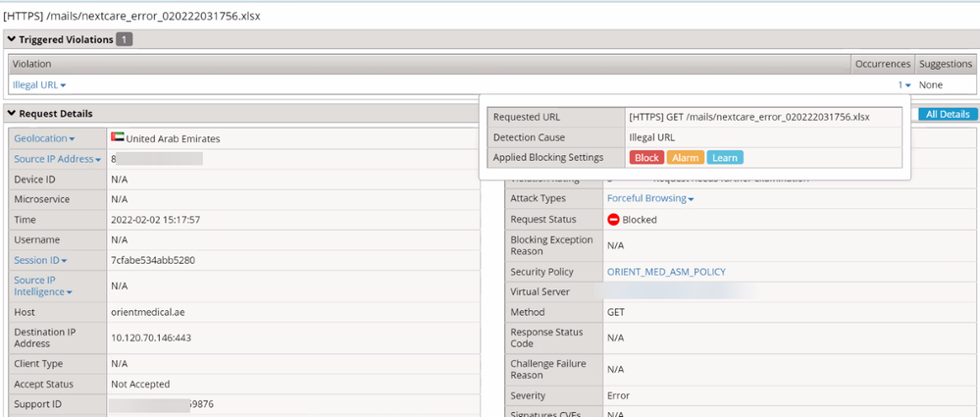Click the triggered violations count badge
The height and width of the screenshot is (417, 980).
(125, 39)
